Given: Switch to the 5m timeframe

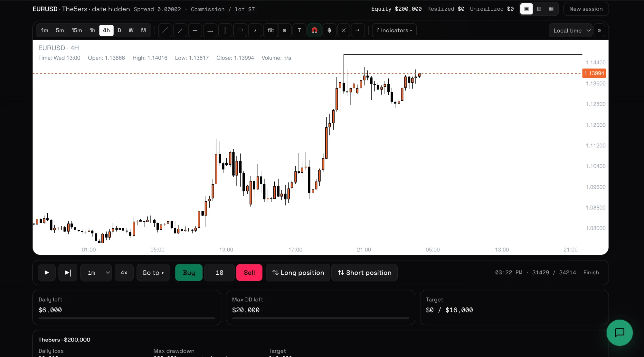Looking at the screenshot, I should pos(60,30).
